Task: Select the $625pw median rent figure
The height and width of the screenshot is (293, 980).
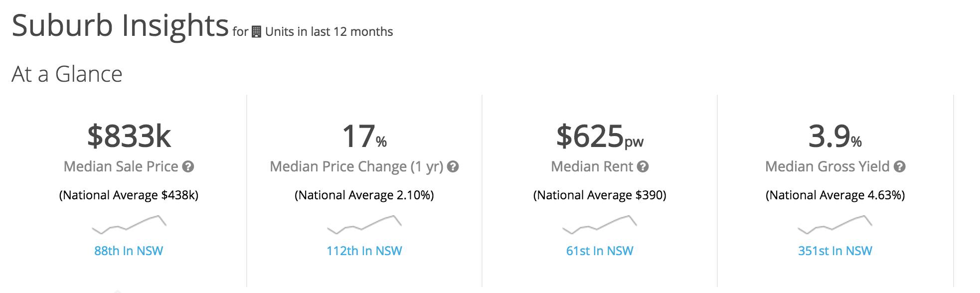Action: 599,137
